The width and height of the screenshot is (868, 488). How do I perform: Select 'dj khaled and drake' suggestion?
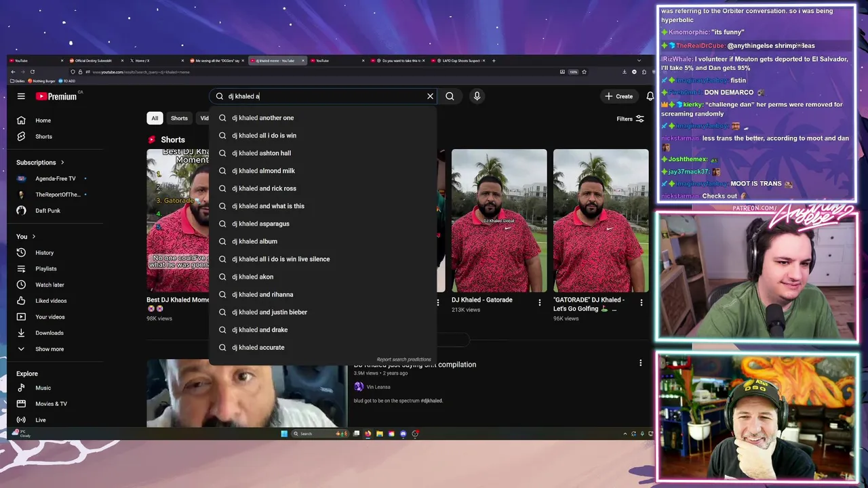point(322,329)
